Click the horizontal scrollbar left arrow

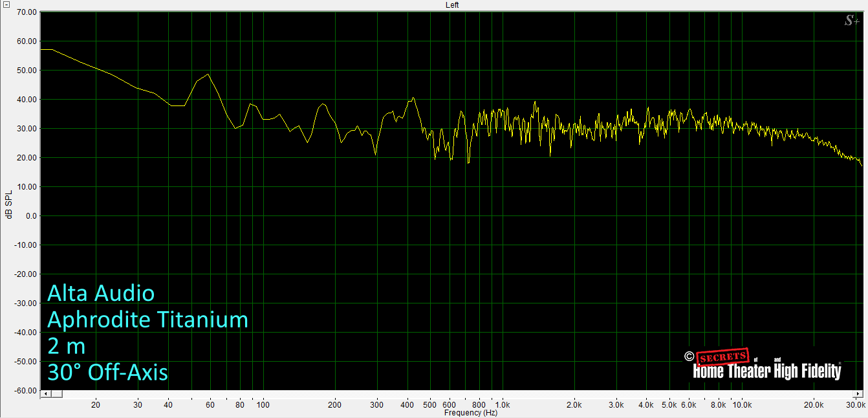coord(45,393)
